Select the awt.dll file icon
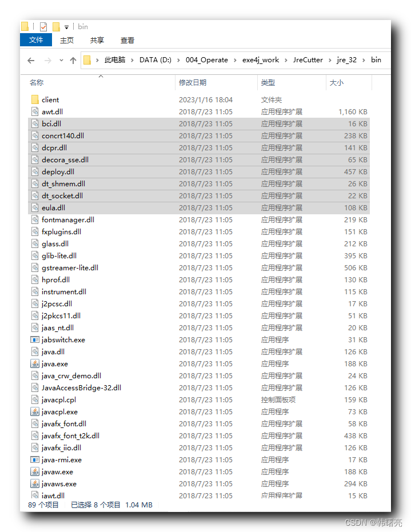The width and height of the screenshot is (411, 532). click(35, 111)
